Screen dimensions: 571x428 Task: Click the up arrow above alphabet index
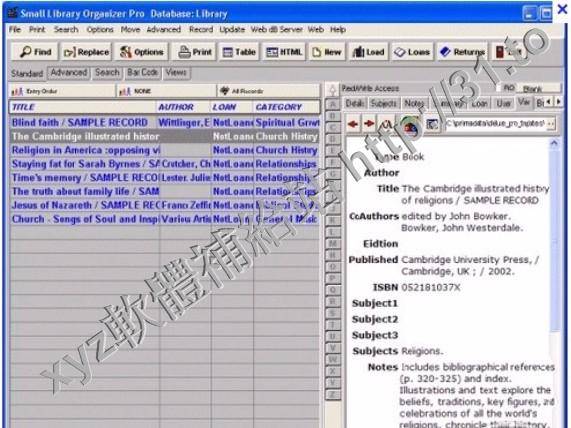tap(332, 90)
